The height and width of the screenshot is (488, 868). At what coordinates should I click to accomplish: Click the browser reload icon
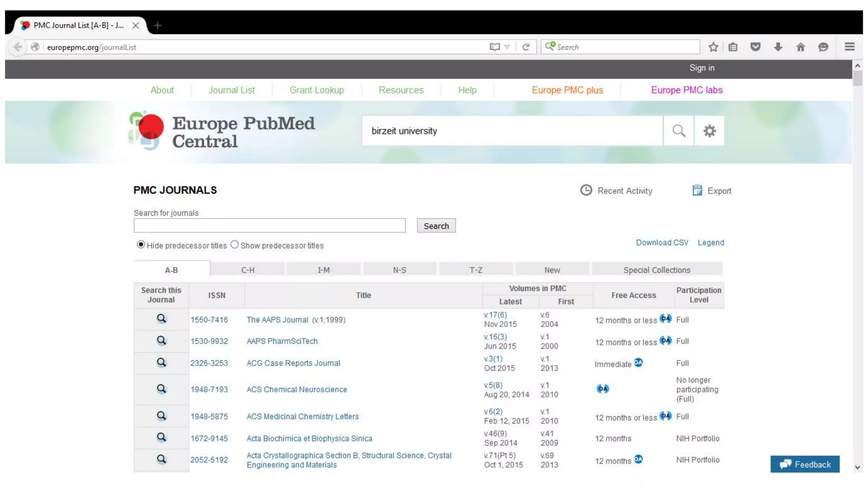point(526,47)
